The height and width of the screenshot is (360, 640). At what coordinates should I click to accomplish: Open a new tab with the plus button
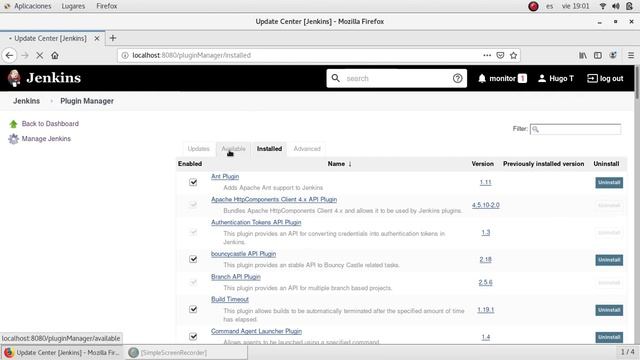tap(113, 38)
